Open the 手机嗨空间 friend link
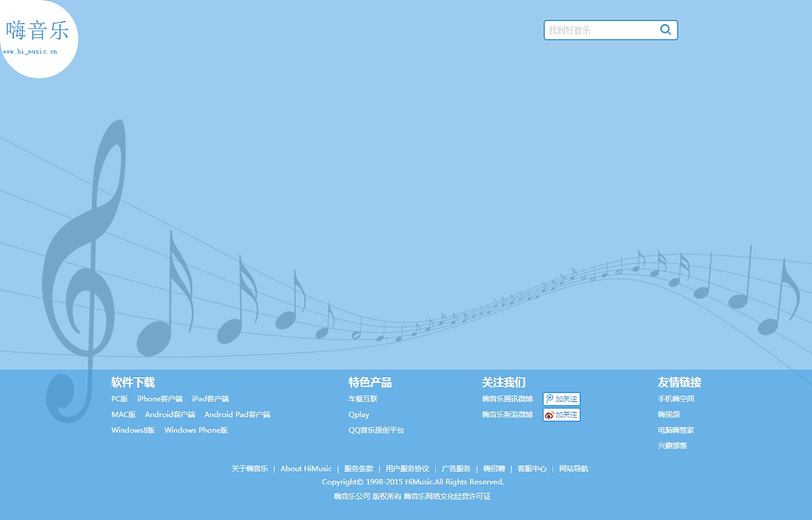 676,399
